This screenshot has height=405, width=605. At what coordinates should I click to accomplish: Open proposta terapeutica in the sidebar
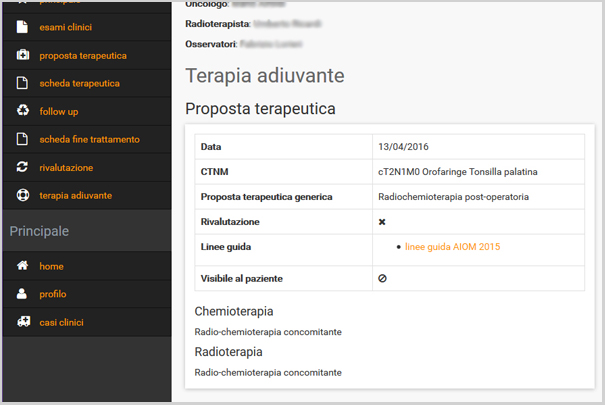tap(83, 55)
